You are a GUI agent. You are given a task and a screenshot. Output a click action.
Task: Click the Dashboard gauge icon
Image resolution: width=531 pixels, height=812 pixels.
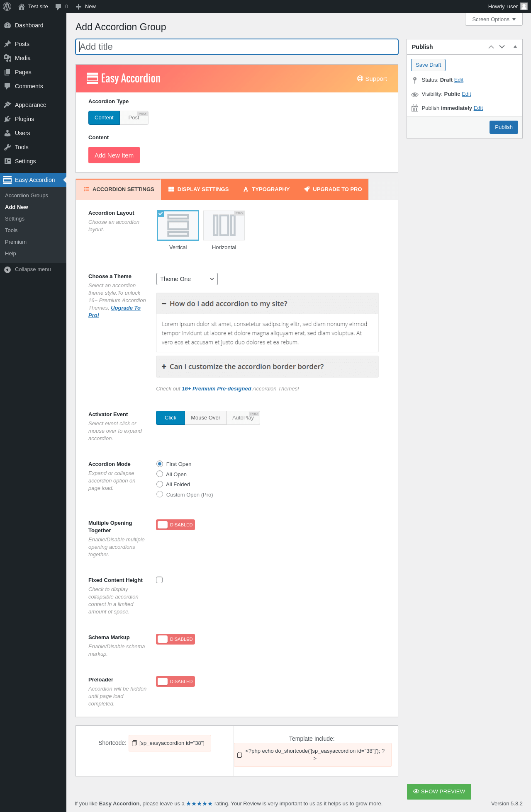click(7, 25)
